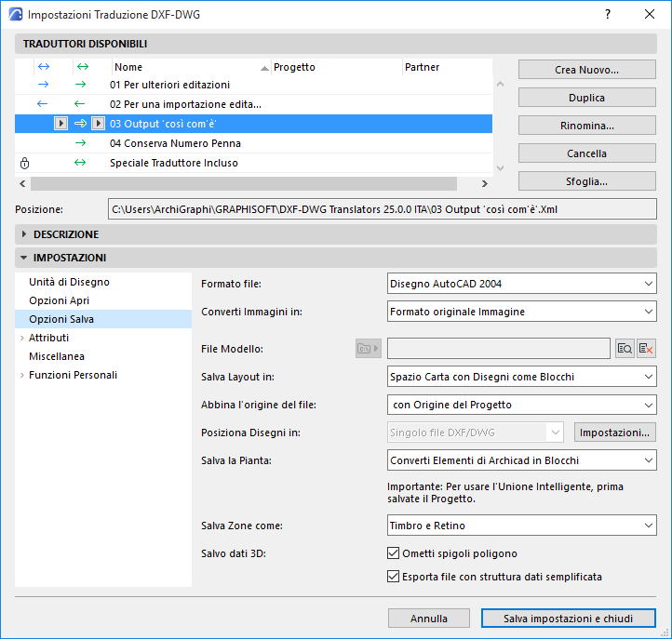Image resolution: width=672 pixels, height=639 pixels.
Task: Click the Posizione path field
Action: pyautogui.click(x=382, y=209)
